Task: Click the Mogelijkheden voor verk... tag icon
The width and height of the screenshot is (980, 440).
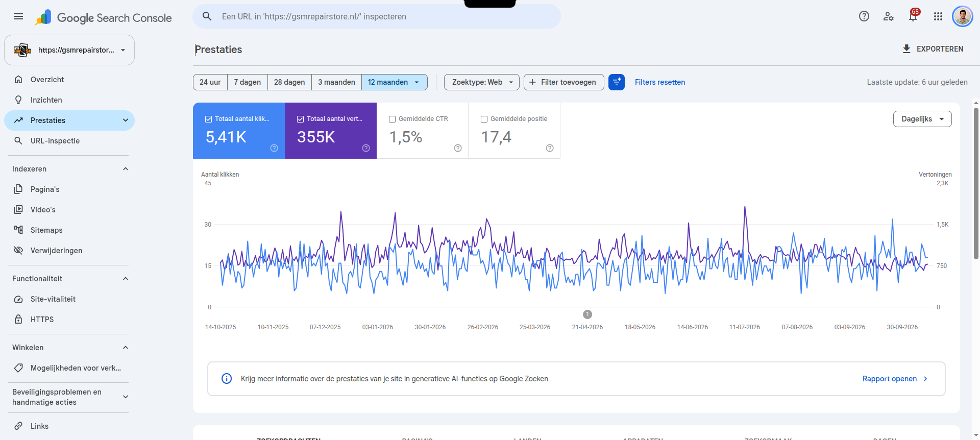Action: 18,368
